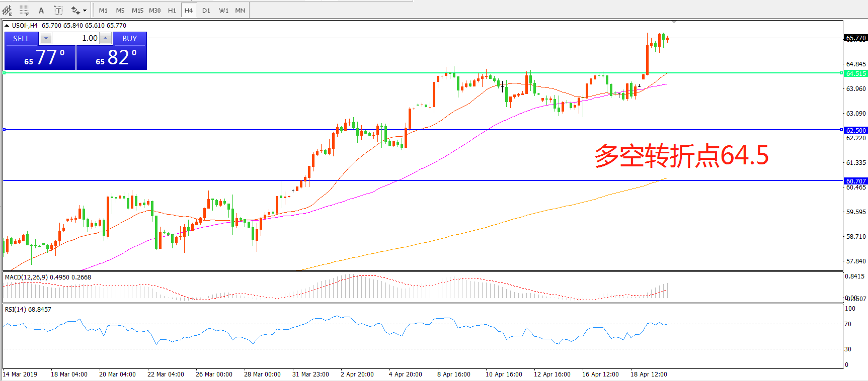Click the green 64.515 horizontal line label
The height and width of the screenshot is (381, 868).
pos(855,73)
